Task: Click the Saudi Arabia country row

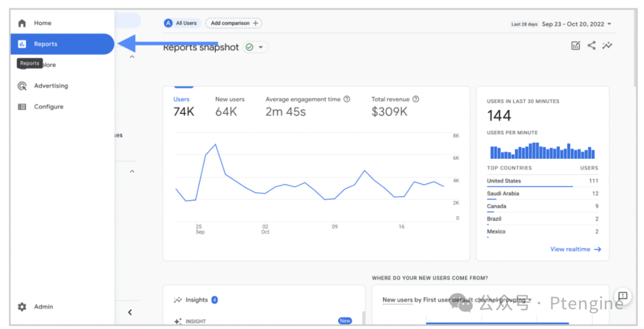Action: (x=543, y=193)
